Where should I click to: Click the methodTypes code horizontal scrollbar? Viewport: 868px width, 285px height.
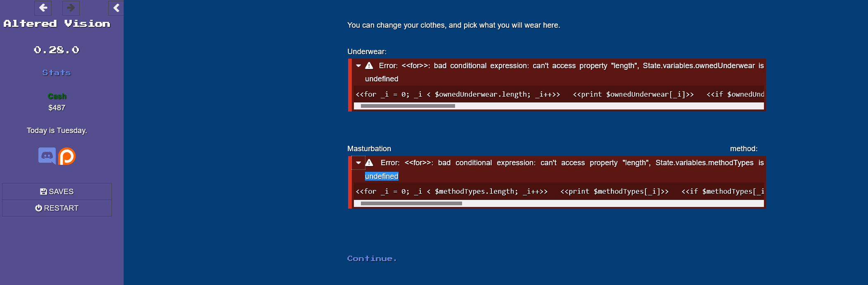point(411,203)
